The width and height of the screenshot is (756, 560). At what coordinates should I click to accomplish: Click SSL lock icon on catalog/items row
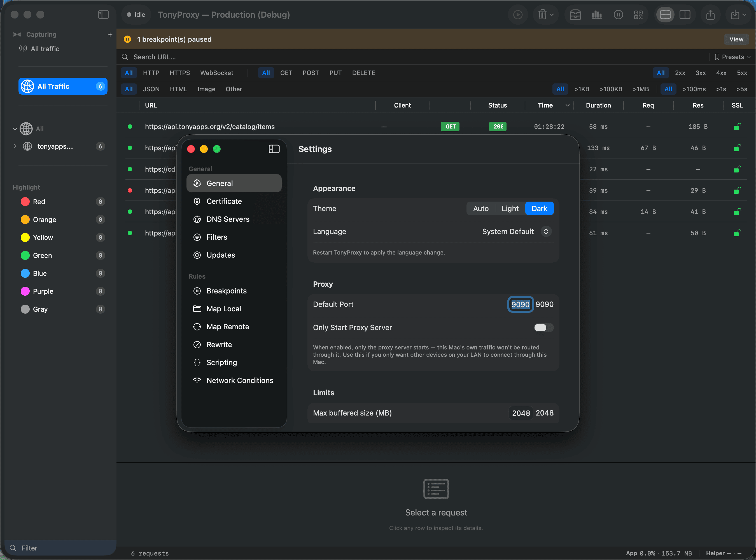[x=737, y=127]
